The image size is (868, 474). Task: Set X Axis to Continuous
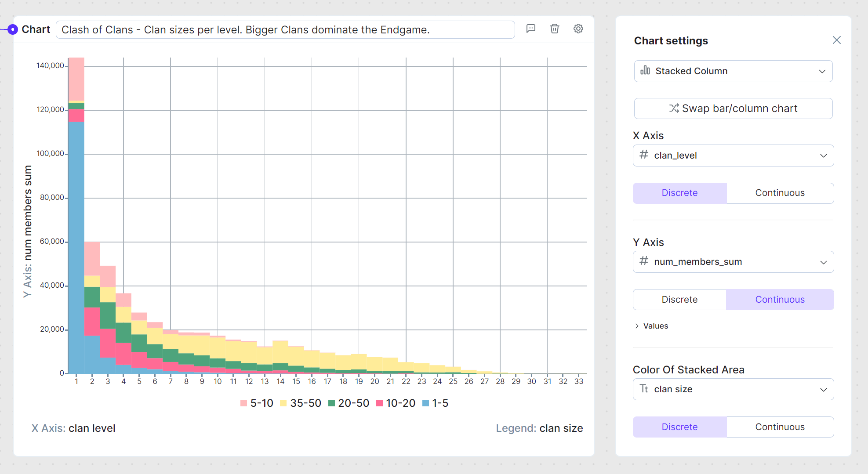click(780, 193)
